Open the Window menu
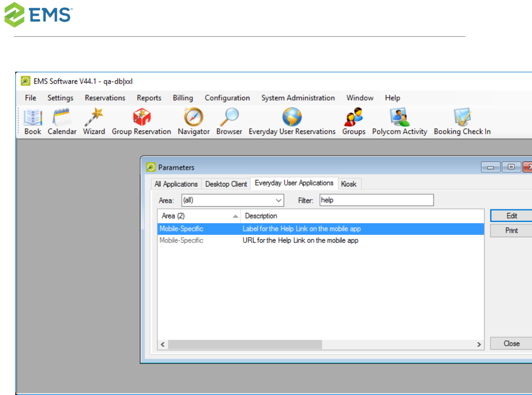 coord(360,98)
